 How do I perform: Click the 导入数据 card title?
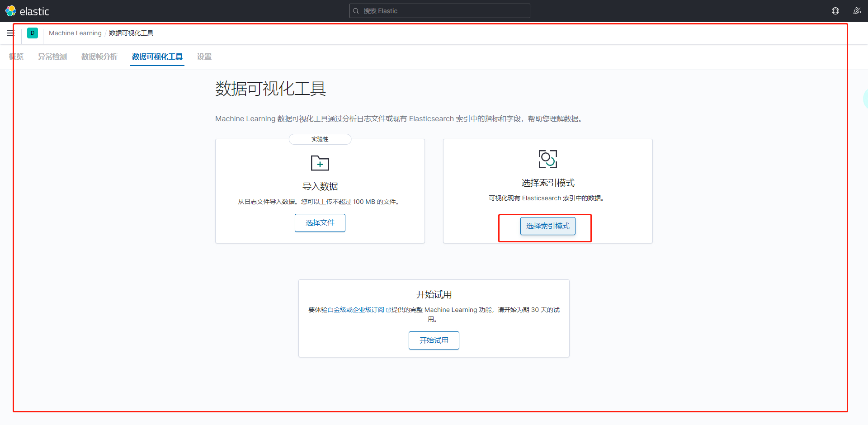click(x=320, y=186)
